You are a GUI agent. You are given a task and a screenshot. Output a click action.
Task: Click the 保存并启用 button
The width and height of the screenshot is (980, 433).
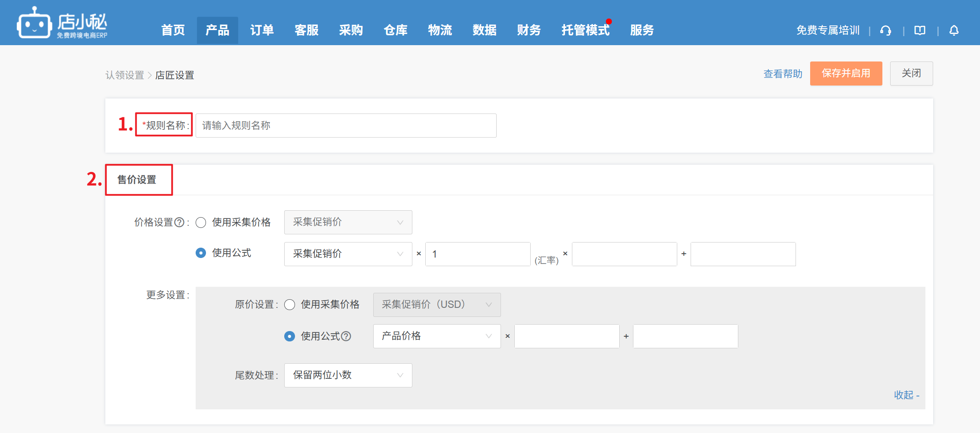point(846,74)
